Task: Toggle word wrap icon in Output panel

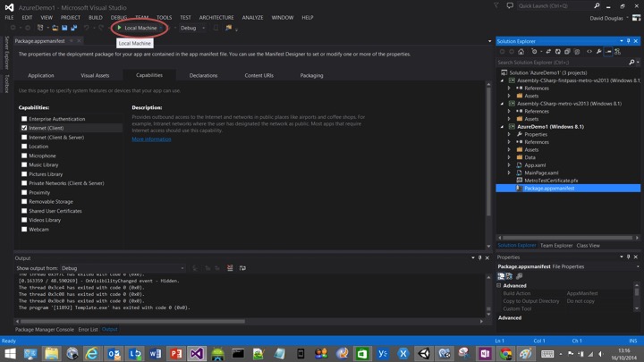Action: pyautogui.click(x=242, y=268)
